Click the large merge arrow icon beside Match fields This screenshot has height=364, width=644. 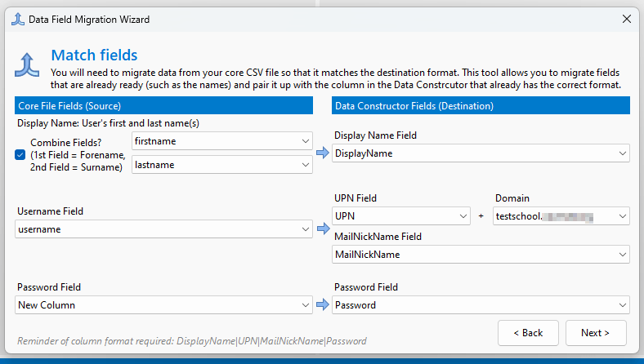point(29,64)
